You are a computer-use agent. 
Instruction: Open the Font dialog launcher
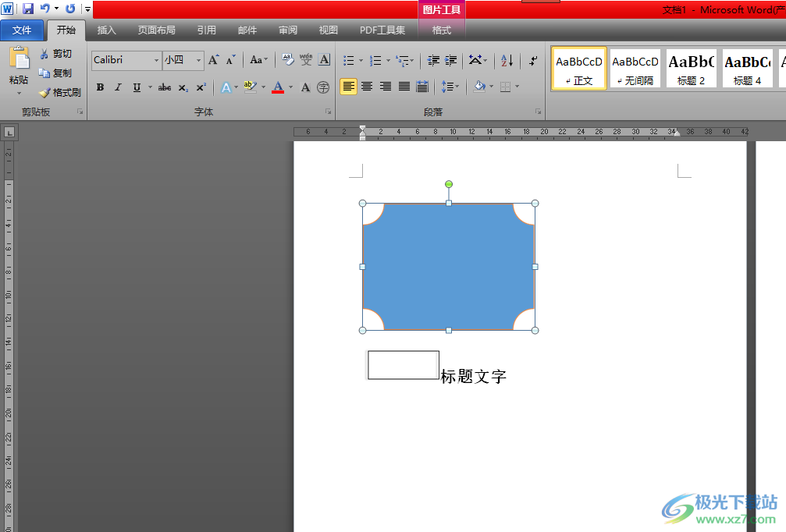(x=329, y=112)
